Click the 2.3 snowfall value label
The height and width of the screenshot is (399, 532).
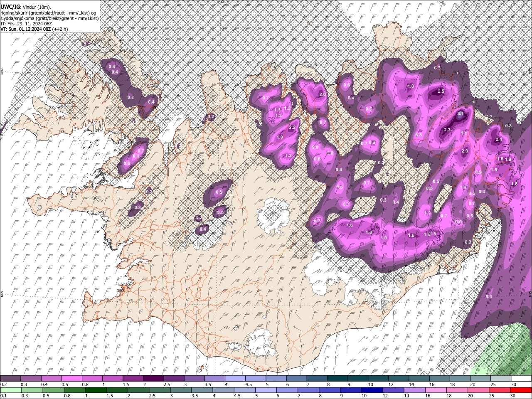coord(447,130)
